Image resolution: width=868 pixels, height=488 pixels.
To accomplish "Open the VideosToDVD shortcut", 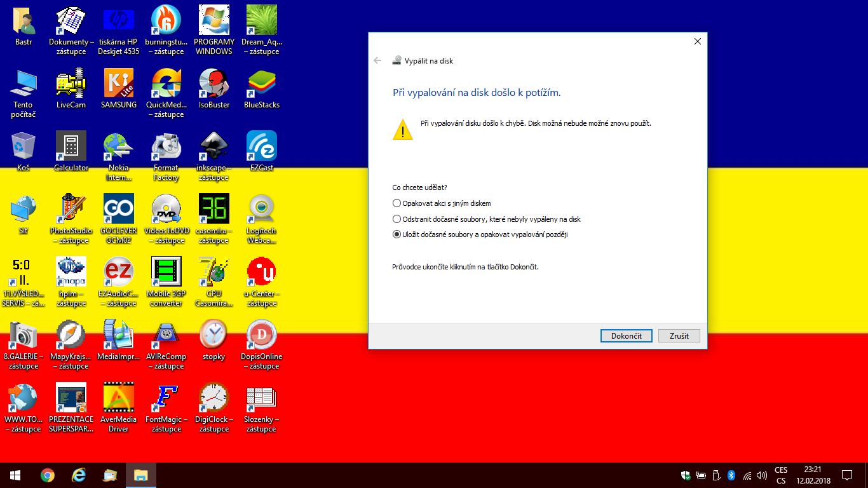I will (166, 216).
